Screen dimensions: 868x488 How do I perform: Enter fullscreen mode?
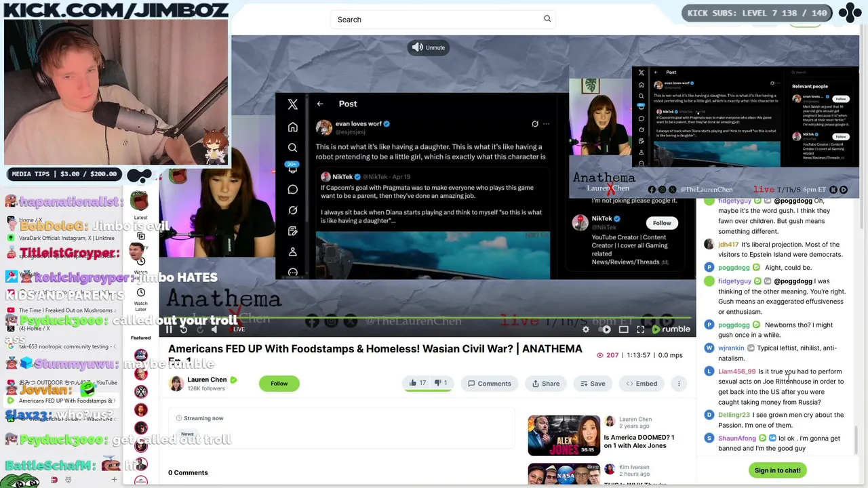640,329
